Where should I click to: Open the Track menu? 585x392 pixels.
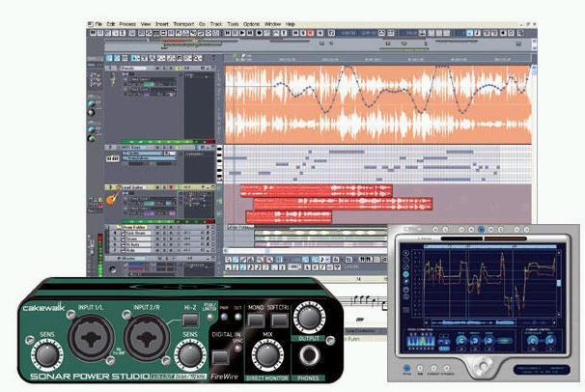(216, 24)
